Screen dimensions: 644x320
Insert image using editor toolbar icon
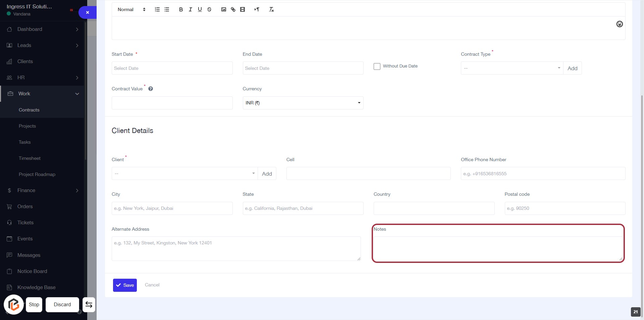223,9
